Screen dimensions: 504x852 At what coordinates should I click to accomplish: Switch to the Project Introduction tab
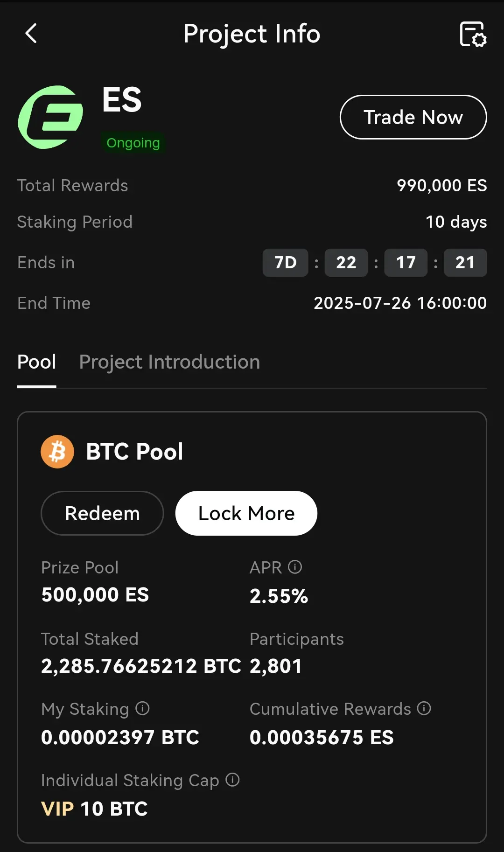(x=169, y=362)
